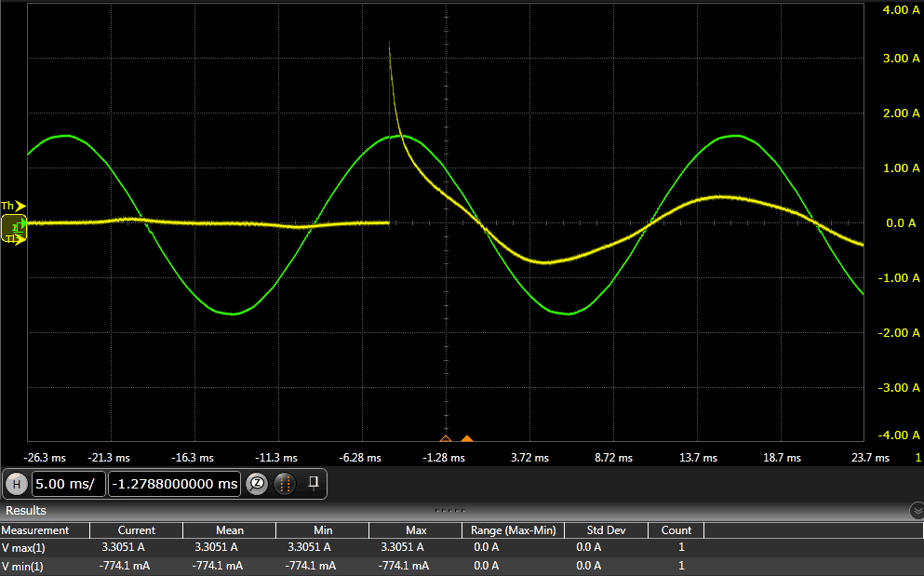This screenshot has width=924, height=576.
Task: Toggle the fine timebase adjustment button
Action: [x=286, y=484]
